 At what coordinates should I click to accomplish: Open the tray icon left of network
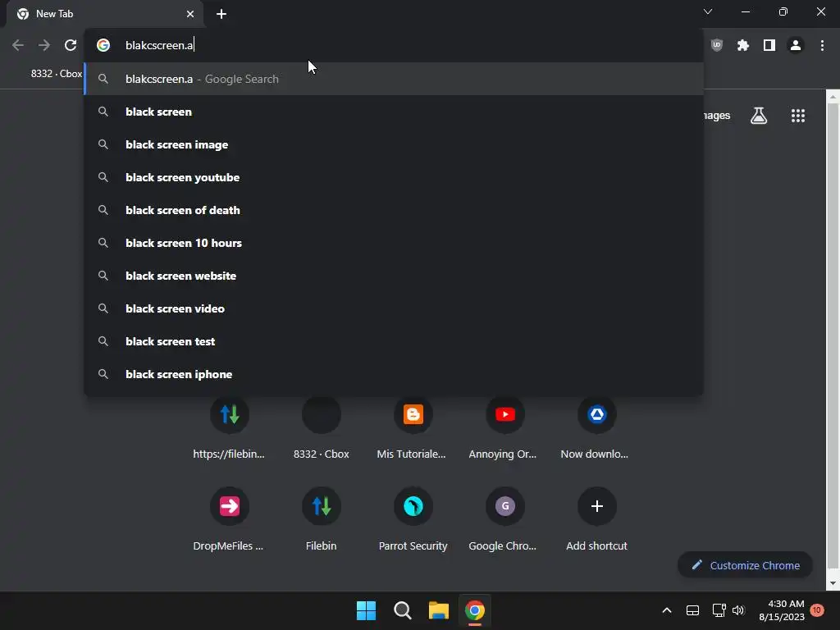[692, 610]
